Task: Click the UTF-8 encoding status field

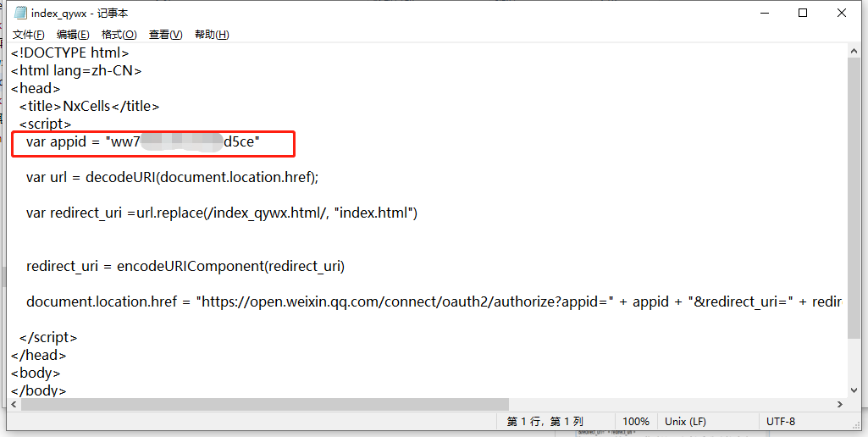Action: (780, 422)
